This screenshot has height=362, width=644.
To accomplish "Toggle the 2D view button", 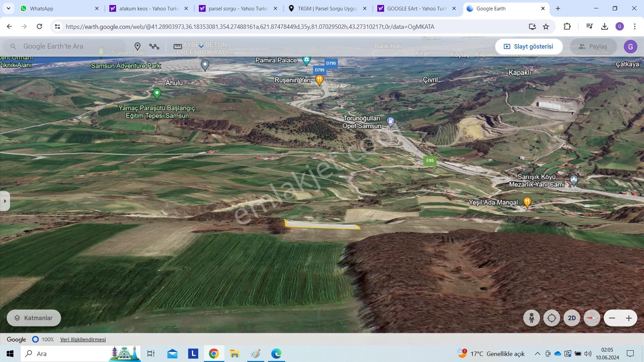I will click(x=572, y=318).
